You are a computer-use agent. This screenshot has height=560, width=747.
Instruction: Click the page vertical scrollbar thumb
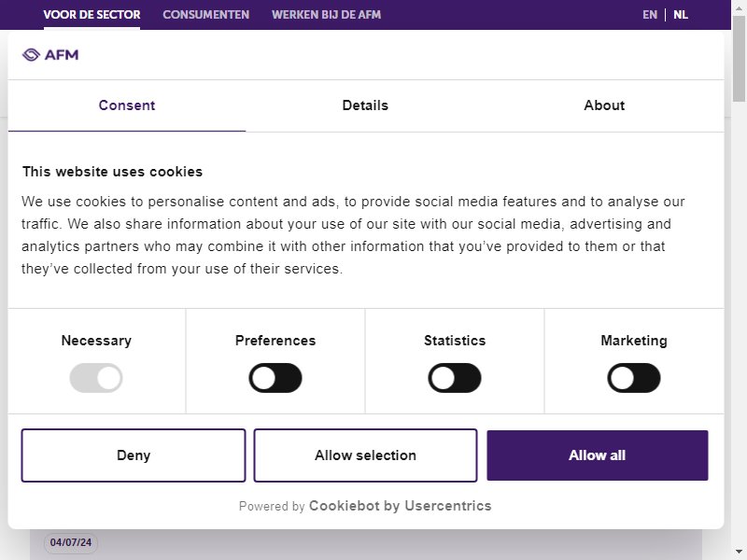coord(739,58)
